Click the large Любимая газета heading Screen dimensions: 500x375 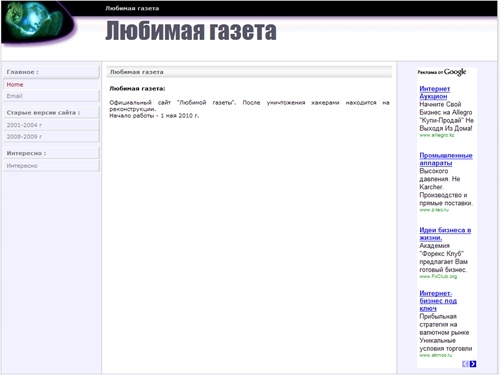(191, 31)
